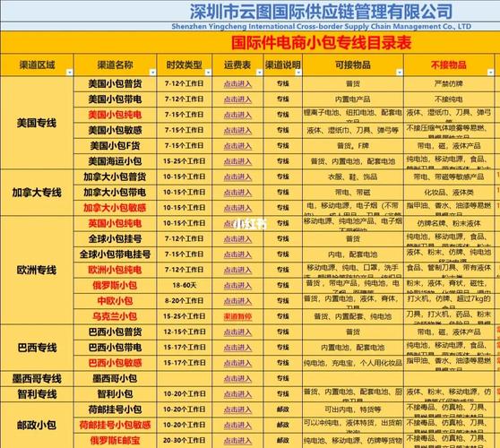
Task: Open 点击进入 link for 智利小包
Action: (x=237, y=394)
